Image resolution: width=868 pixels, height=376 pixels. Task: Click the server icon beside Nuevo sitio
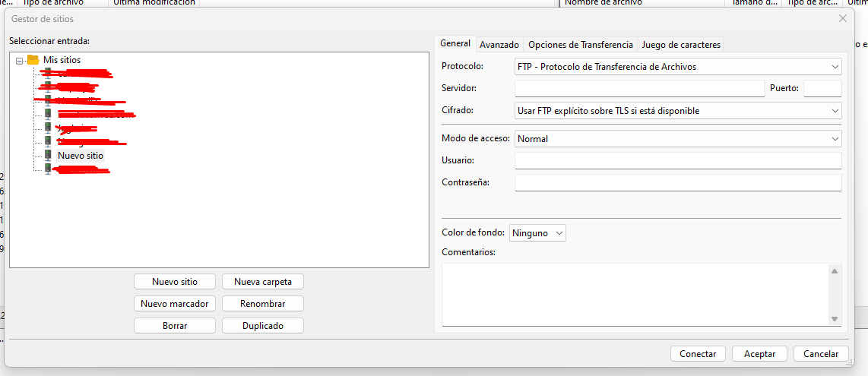pos(49,155)
